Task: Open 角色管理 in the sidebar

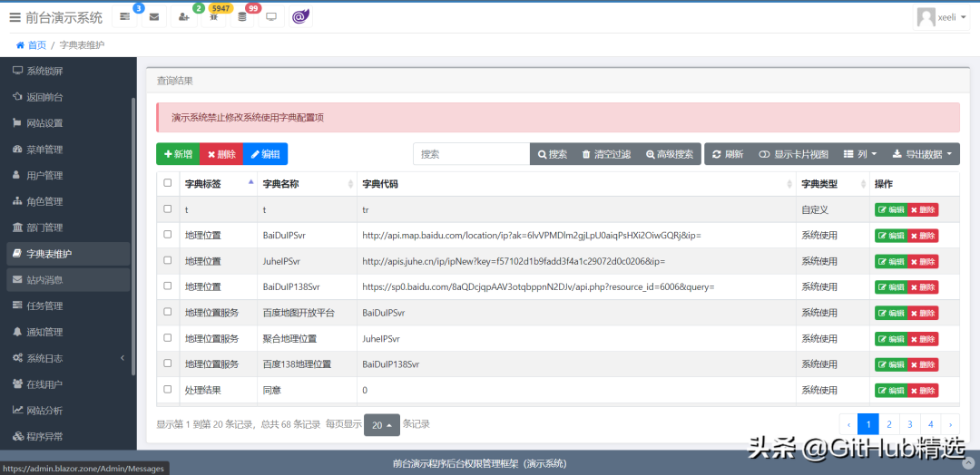Action: 68,201
